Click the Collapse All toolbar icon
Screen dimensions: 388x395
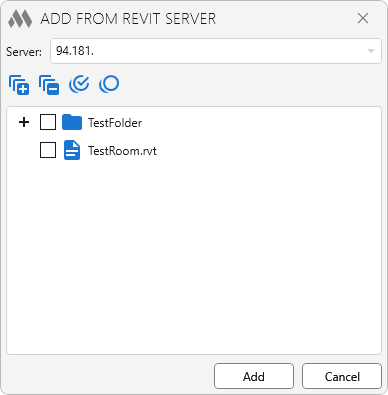click(x=49, y=85)
